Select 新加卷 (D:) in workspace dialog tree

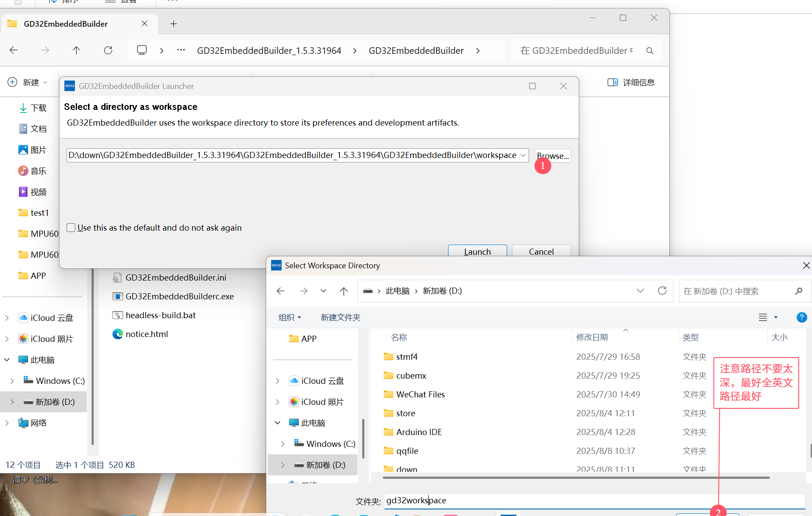325,465
